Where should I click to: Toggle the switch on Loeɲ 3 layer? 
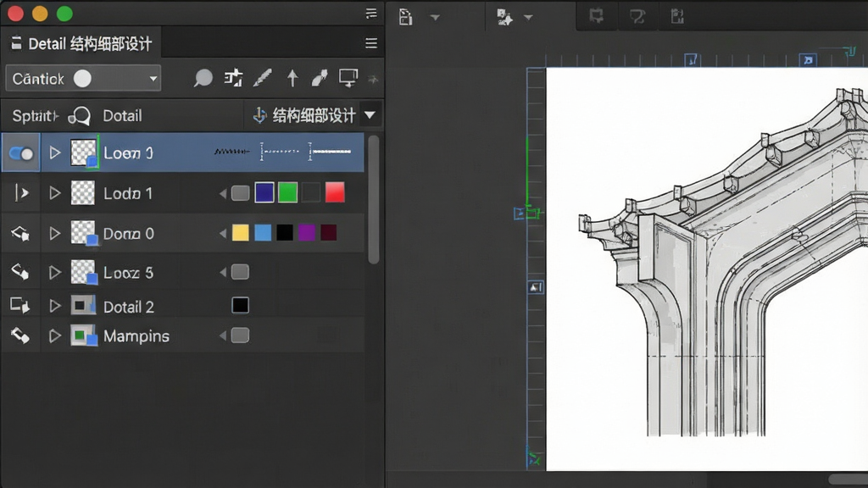coord(21,153)
